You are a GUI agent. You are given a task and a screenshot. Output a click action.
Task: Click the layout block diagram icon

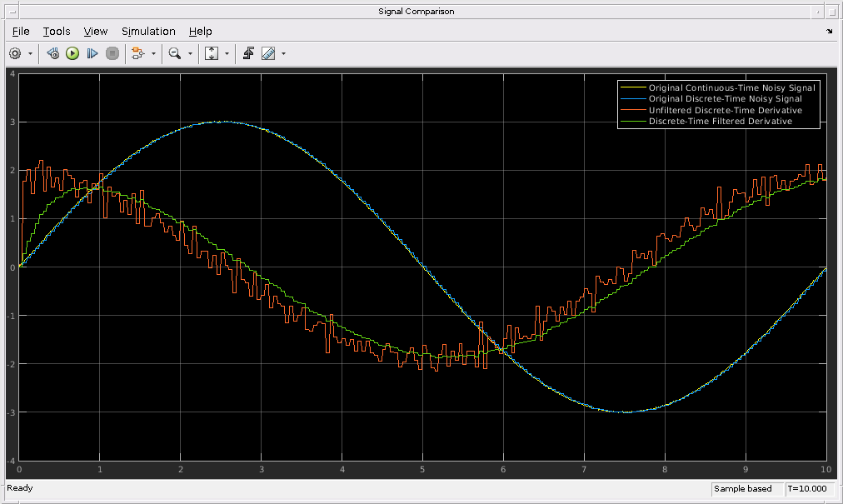coord(137,53)
